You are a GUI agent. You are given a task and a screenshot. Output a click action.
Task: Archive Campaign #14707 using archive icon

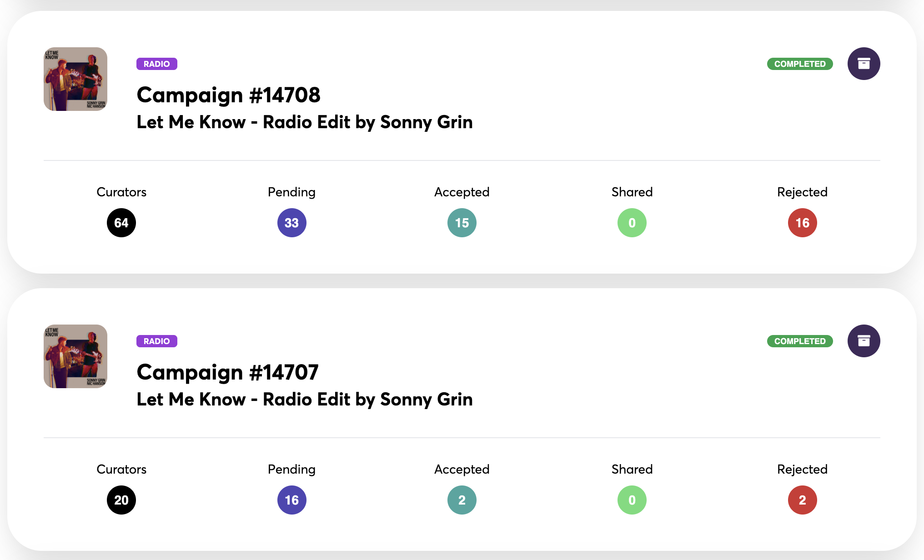point(864,341)
